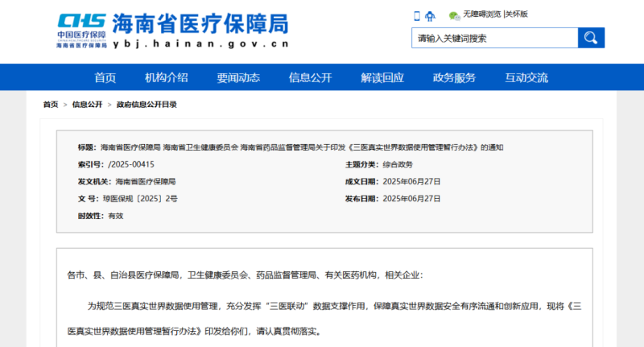644x347 pixels.
Task: Click the 海南省医疗保障局 site title
Action: pyautogui.click(x=200, y=23)
